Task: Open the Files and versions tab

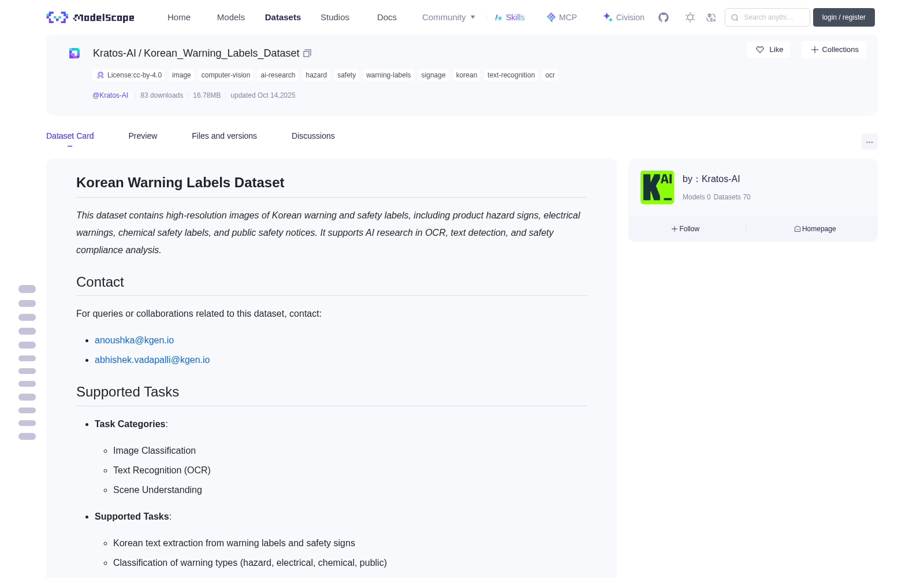Action: (x=224, y=136)
